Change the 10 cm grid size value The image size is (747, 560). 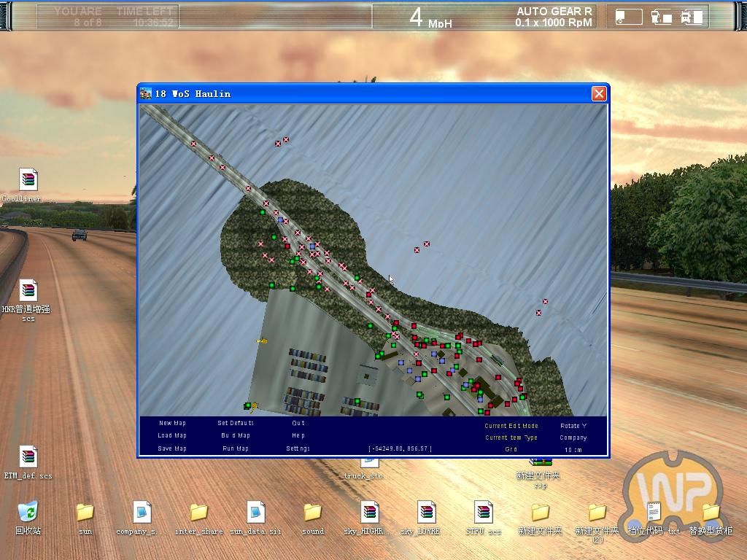click(573, 450)
